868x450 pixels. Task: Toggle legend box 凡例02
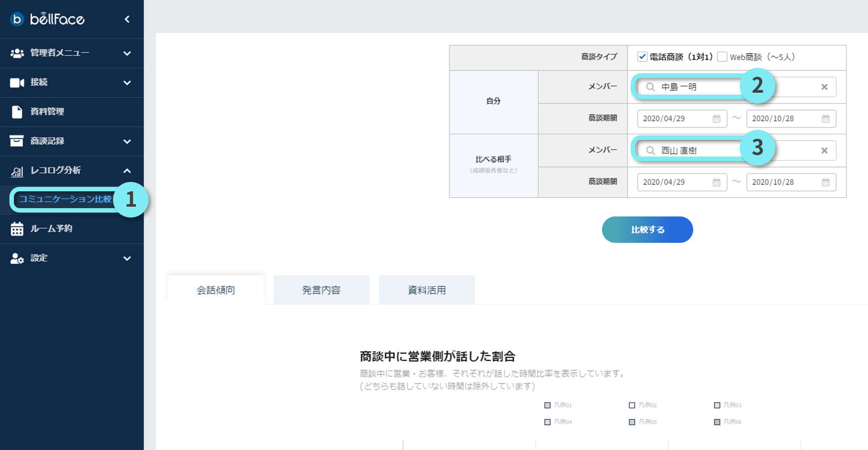(632, 405)
